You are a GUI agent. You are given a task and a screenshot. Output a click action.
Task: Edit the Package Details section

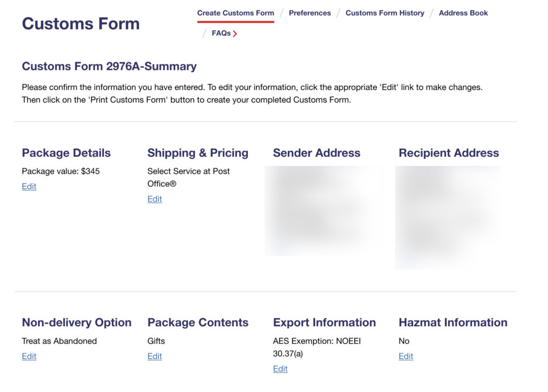point(29,186)
